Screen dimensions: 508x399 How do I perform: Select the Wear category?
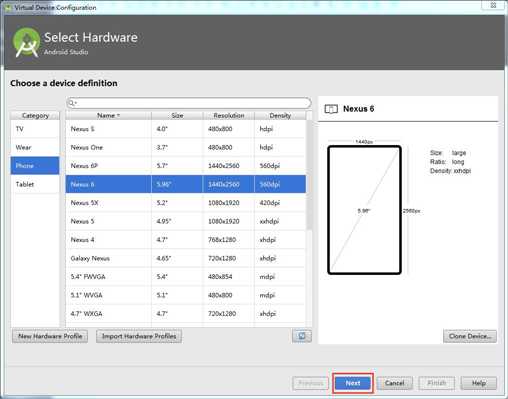coord(35,147)
